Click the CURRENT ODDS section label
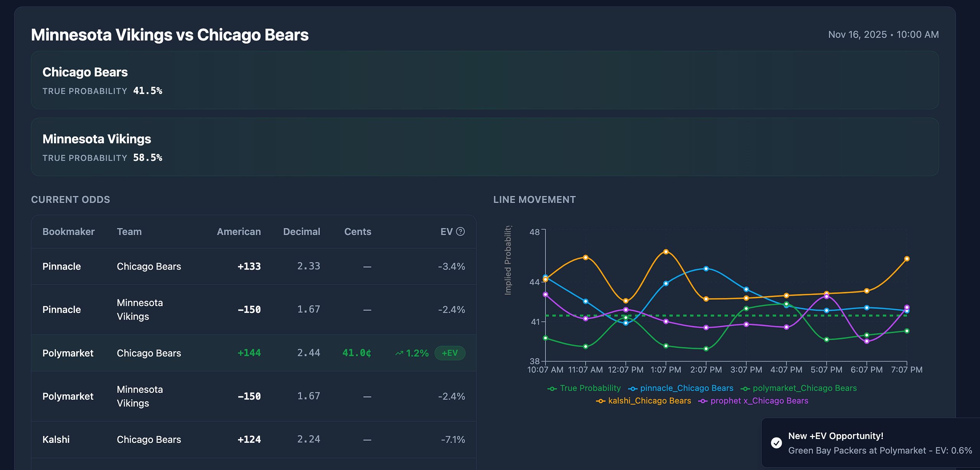 tap(70, 200)
